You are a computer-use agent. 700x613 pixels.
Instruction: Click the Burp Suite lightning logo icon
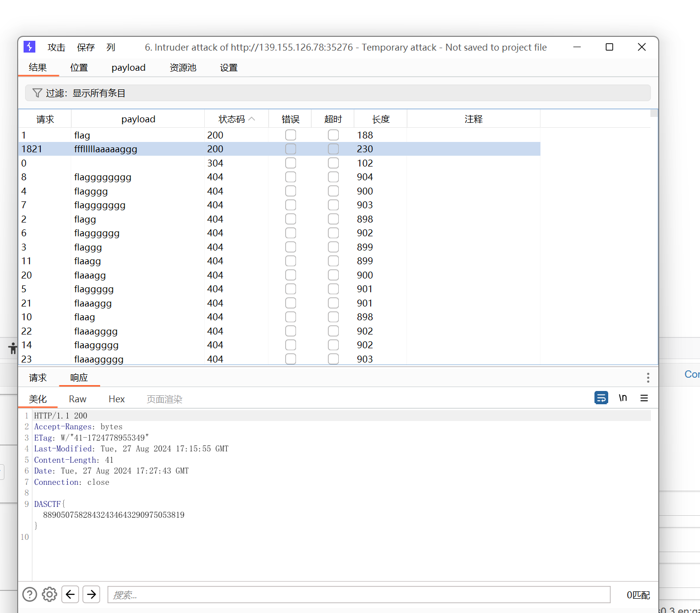pos(29,47)
